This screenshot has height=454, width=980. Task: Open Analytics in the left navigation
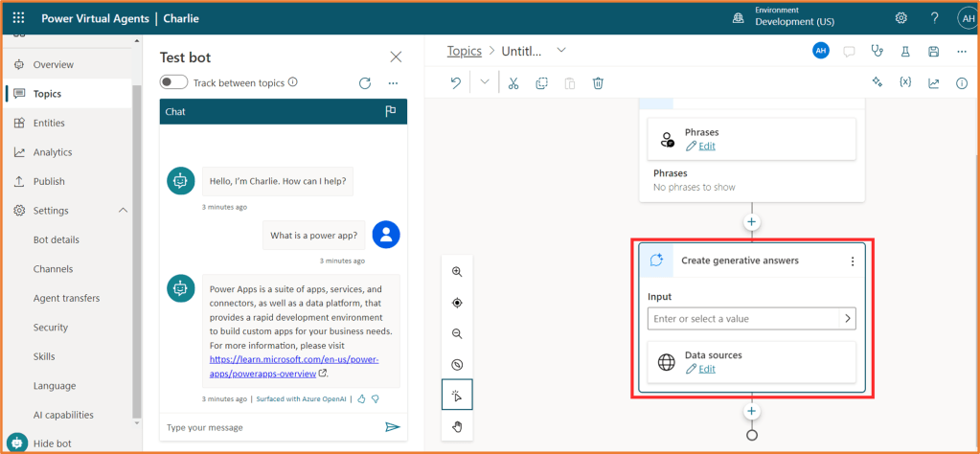point(53,152)
